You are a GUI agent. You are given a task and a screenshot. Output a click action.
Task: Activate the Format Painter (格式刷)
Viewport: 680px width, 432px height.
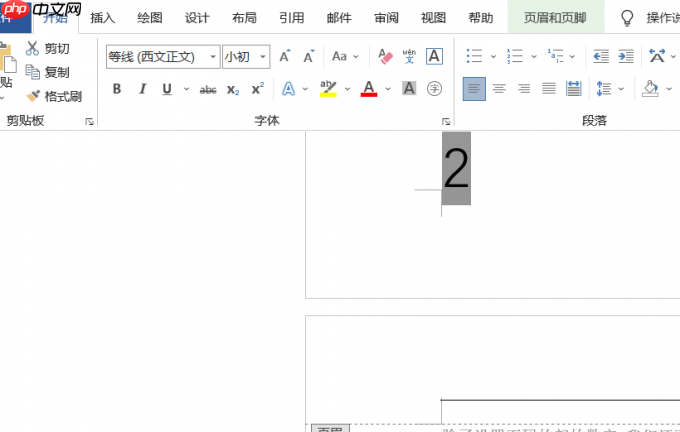click(x=54, y=96)
